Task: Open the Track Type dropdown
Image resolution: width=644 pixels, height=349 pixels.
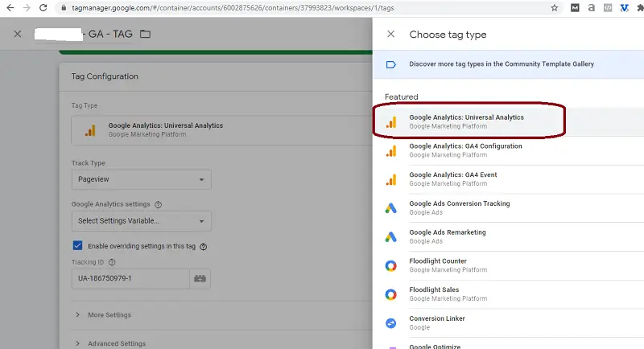Action: click(141, 179)
